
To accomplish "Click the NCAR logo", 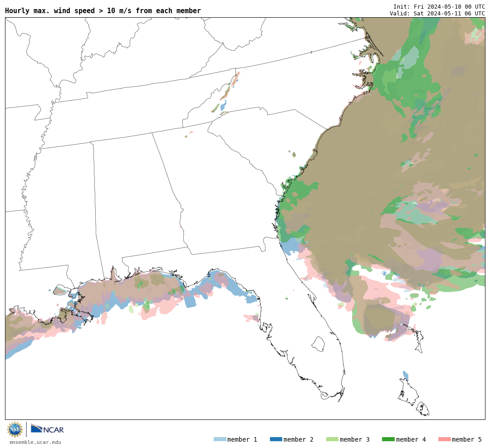I will pos(47,429).
